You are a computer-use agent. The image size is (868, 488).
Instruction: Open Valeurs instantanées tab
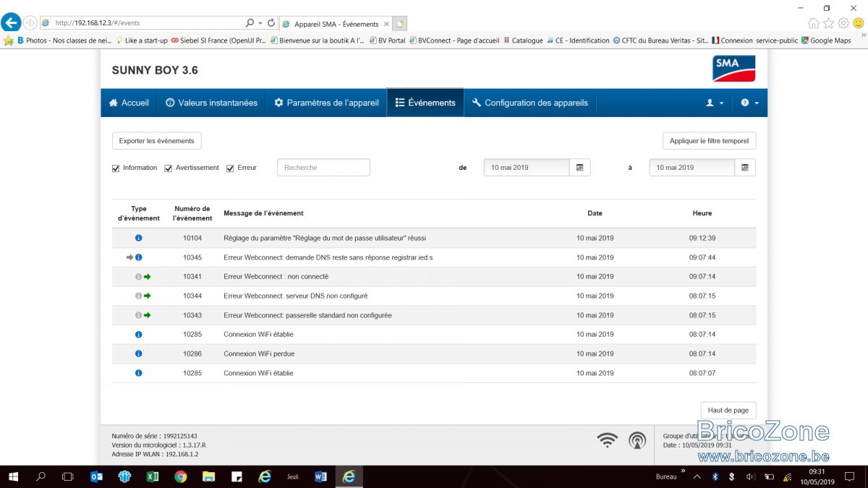coord(211,103)
